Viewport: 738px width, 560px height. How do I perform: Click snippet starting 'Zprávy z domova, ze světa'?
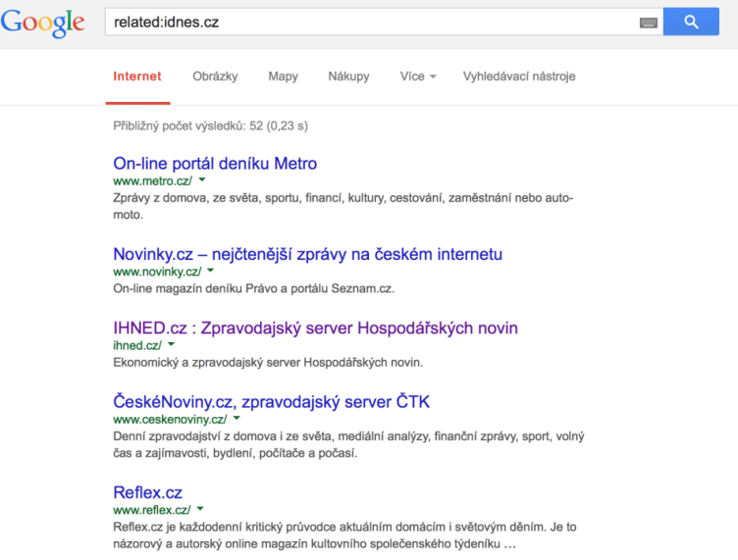pos(343,206)
